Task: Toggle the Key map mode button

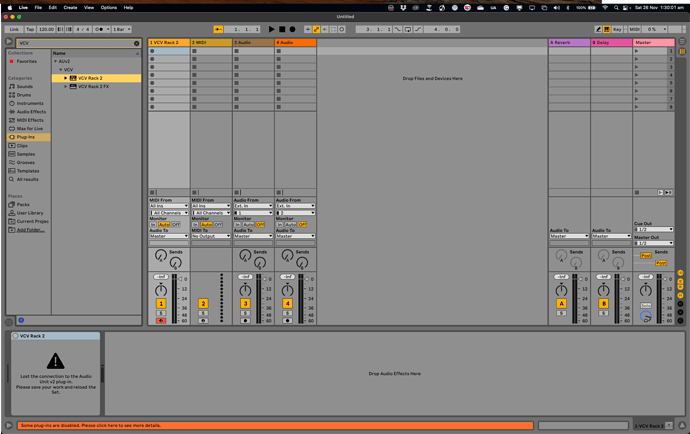Action: click(617, 29)
